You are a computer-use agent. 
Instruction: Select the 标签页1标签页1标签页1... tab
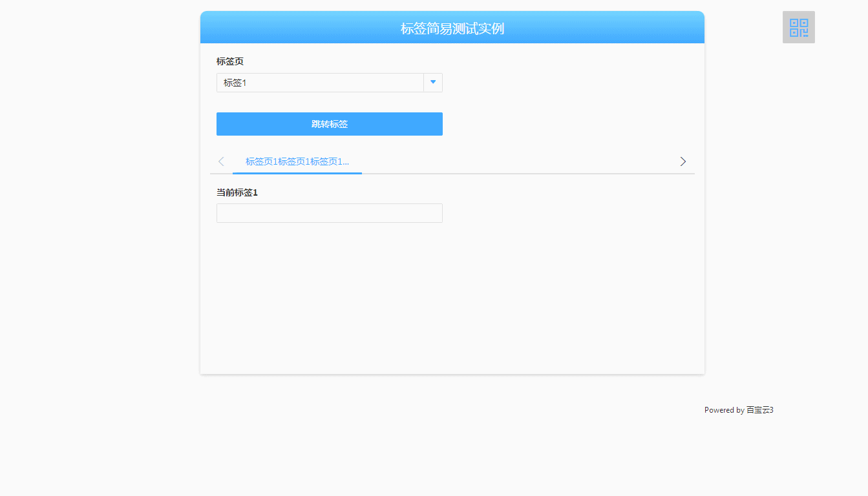[297, 161]
